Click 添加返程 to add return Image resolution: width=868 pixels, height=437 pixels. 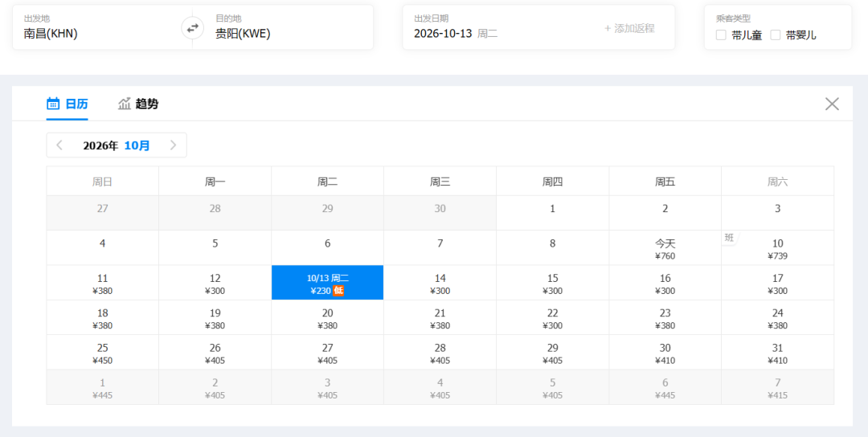[629, 28]
